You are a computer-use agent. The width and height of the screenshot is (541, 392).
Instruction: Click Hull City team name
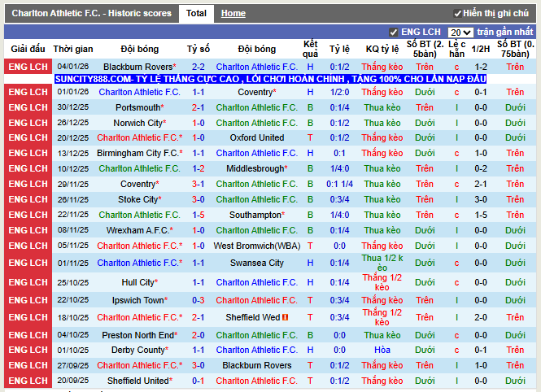click(140, 283)
